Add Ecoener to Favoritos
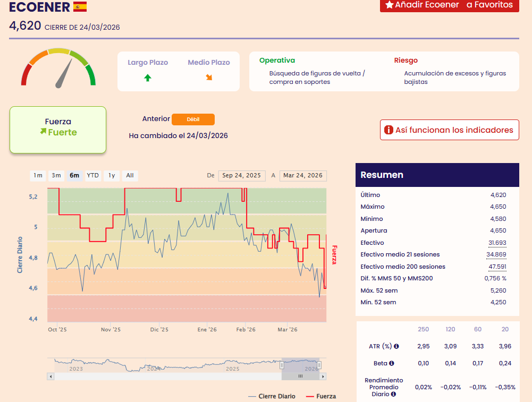Screen dimensions: 532x402 pyautogui.click(x=450, y=5)
